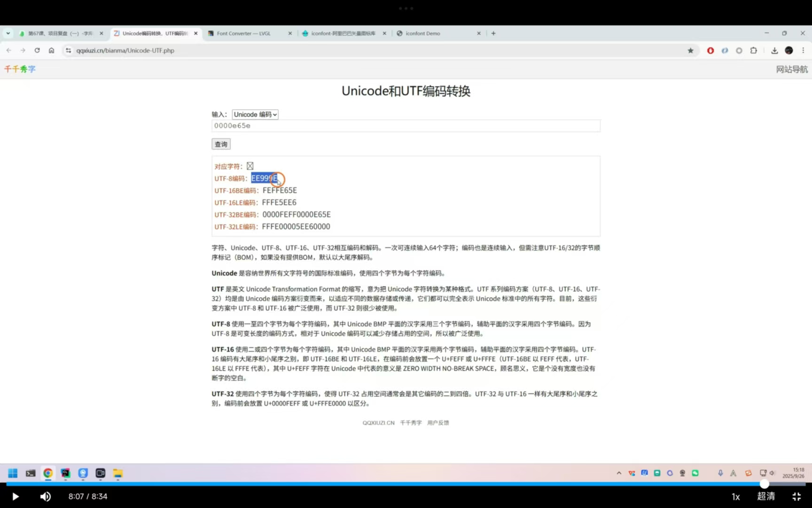Click the UTF-32BE value 0000FEFF0000E65E
812x508 pixels.
pos(297,214)
